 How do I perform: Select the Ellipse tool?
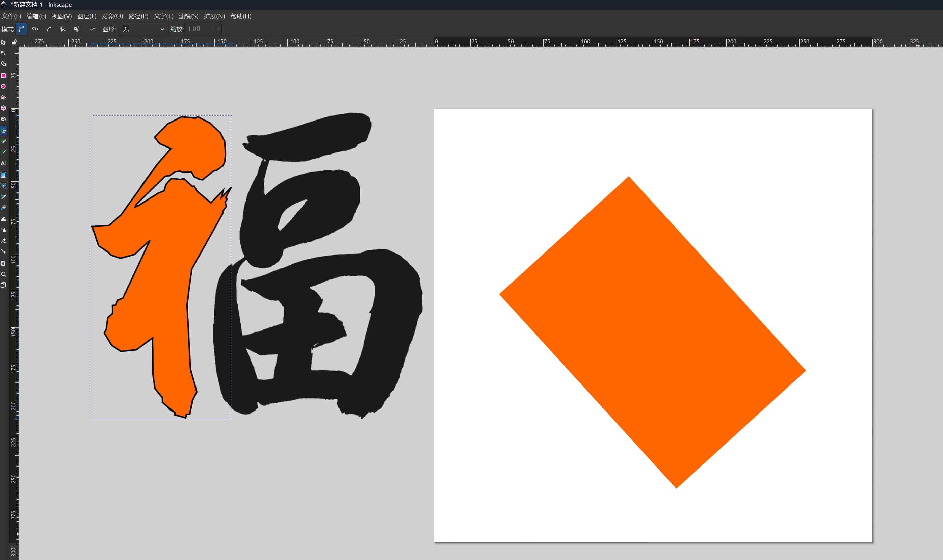pos(3,86)
